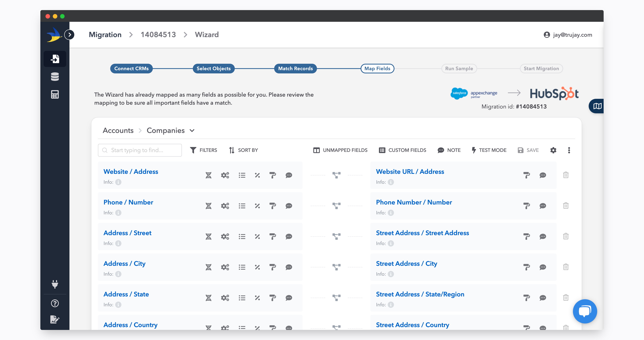Click the plug integrations icon in sidebar

pyautogui.click(x=55, y=284)
